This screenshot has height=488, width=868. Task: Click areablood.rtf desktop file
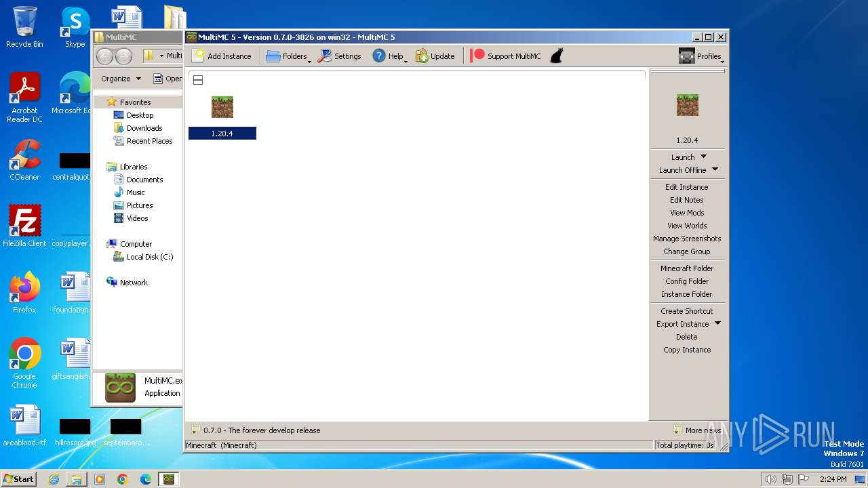pyautogui.click(x=24, y=426)
